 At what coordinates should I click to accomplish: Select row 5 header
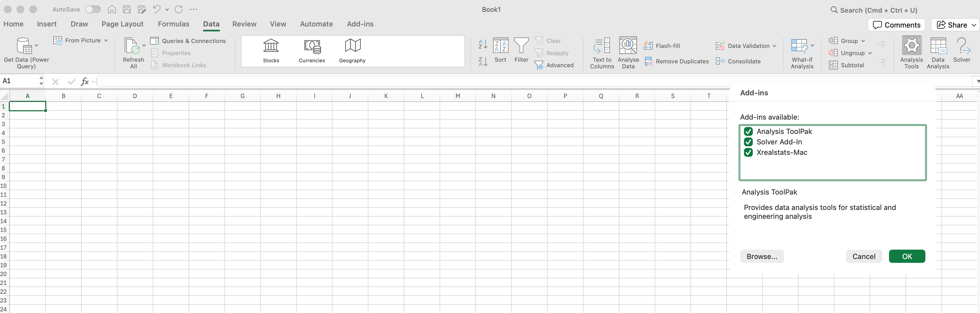pyautogui.click(x=4, y=142)
